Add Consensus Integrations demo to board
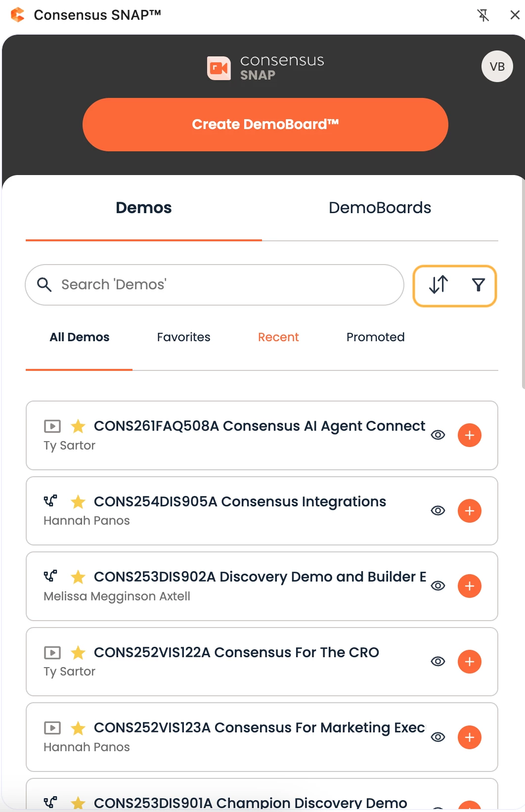The height and width of the screenshot is (812, 525). point(469,511)
